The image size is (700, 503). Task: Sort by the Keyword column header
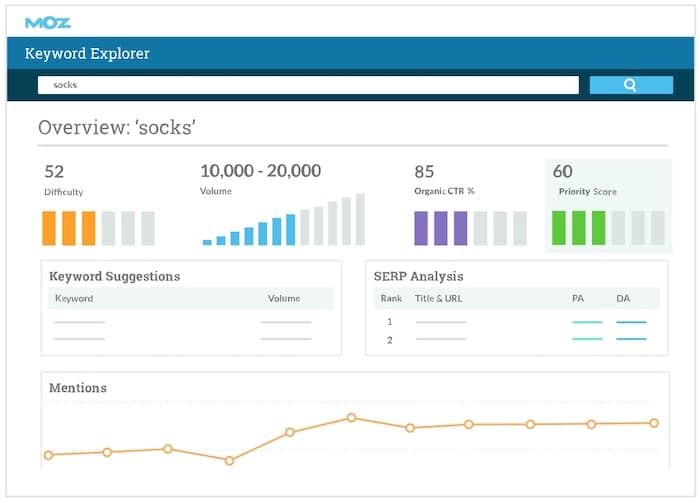point(74,298)
